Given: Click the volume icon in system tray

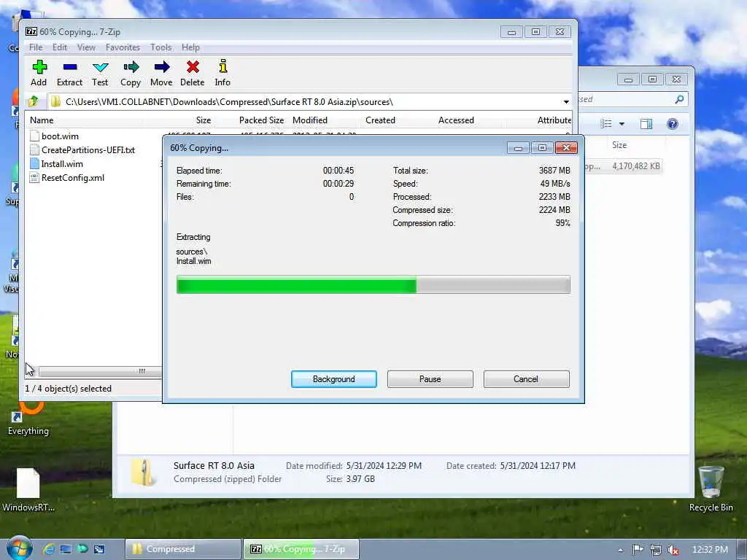Looking at the screenshot, I should click(x=673, y=550).
